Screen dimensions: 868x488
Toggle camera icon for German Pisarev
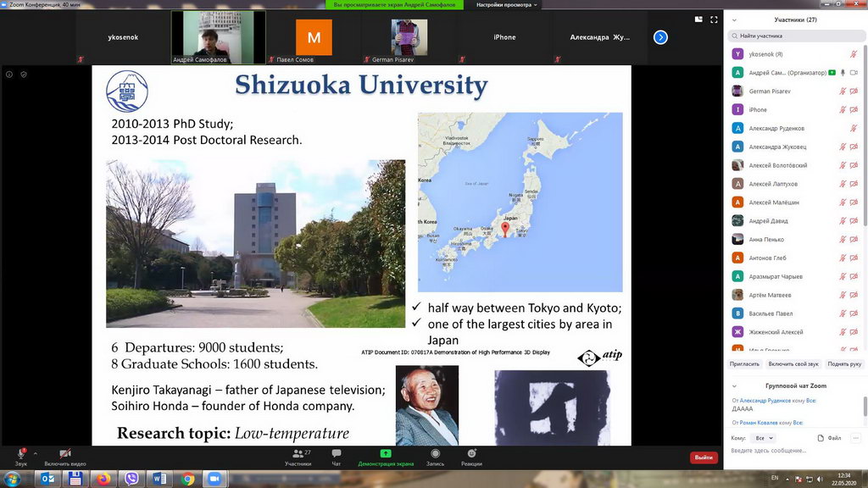click(x=854, y=91)
